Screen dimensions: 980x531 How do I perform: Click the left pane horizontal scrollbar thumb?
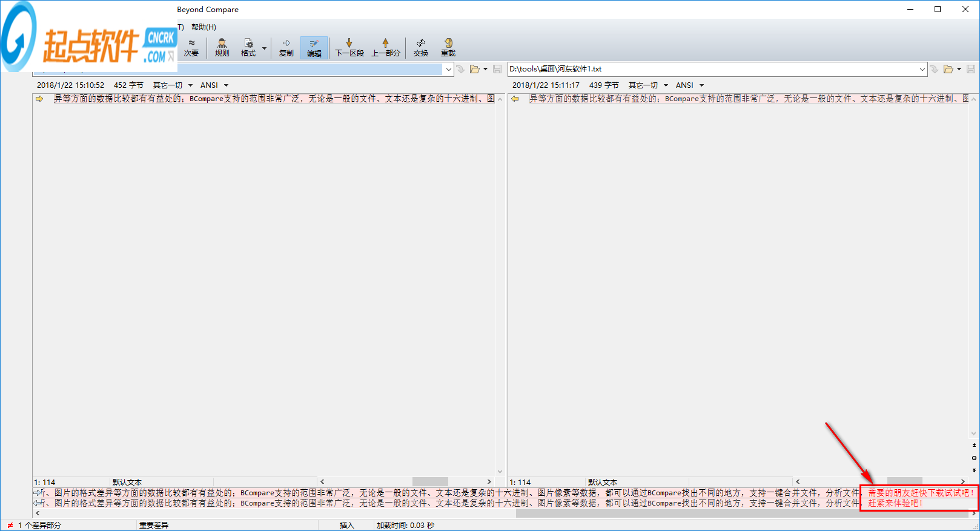pyautogui.click(x=430, y=482)
